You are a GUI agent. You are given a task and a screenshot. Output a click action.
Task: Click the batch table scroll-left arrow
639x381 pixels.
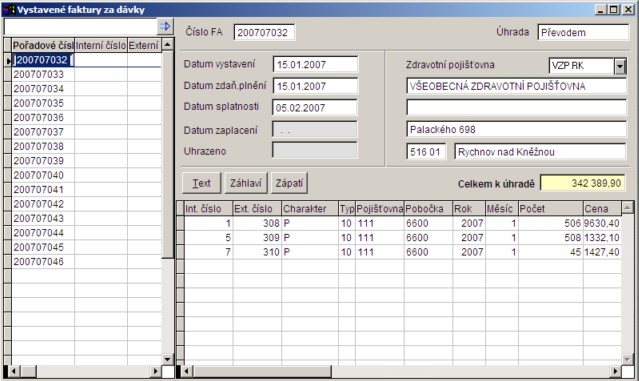tap(186, 371)
